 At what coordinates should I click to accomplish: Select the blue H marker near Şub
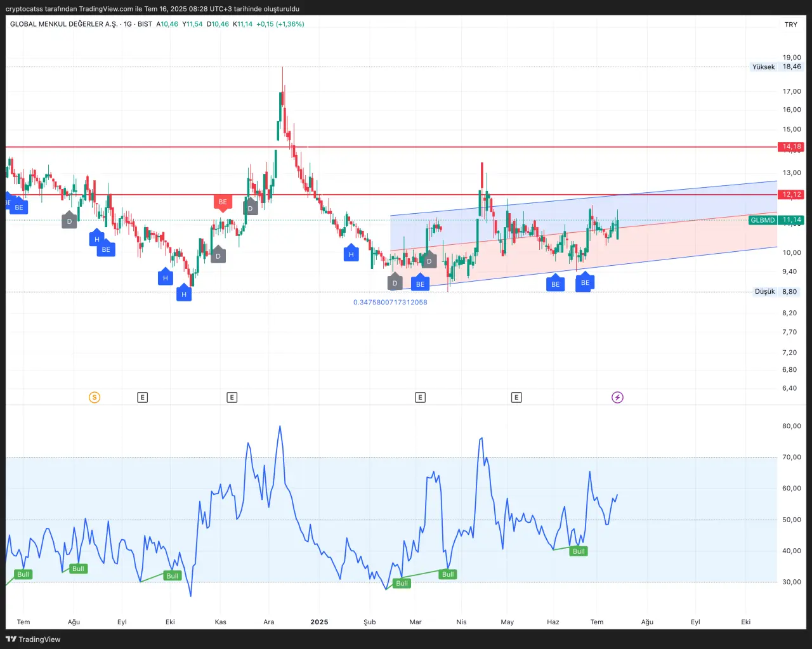click(351, 254)
